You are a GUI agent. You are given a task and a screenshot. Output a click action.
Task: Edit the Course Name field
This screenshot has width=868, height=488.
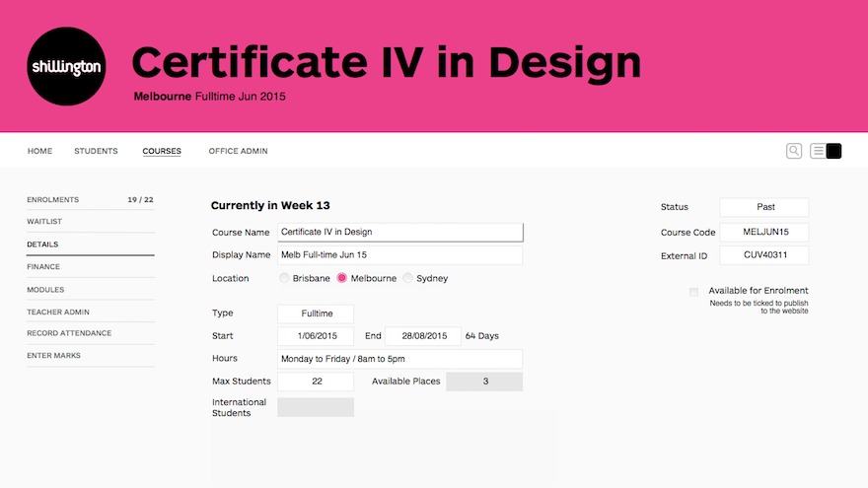(x=400, y=232)
